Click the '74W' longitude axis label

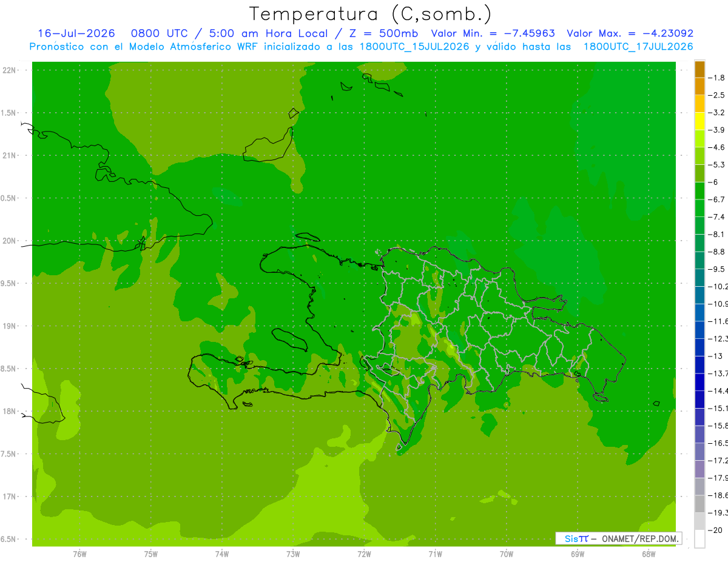pos(221,554)
